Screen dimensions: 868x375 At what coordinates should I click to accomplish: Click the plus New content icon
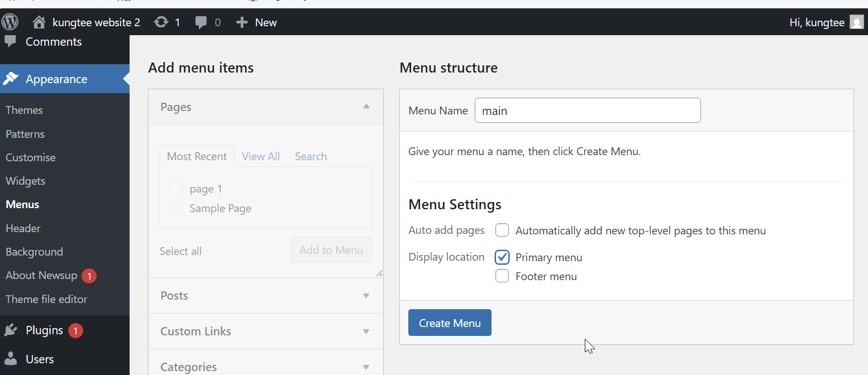[241, 22]
